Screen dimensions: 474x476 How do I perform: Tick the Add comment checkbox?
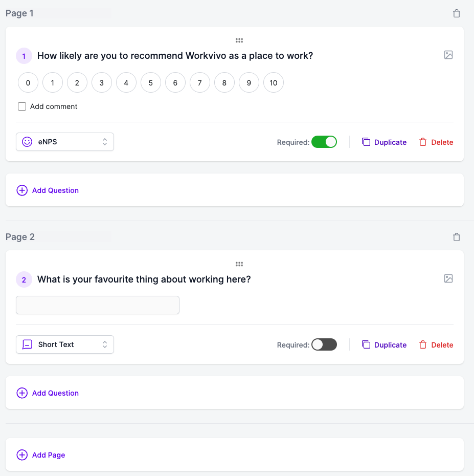click(x=22, y=106)
